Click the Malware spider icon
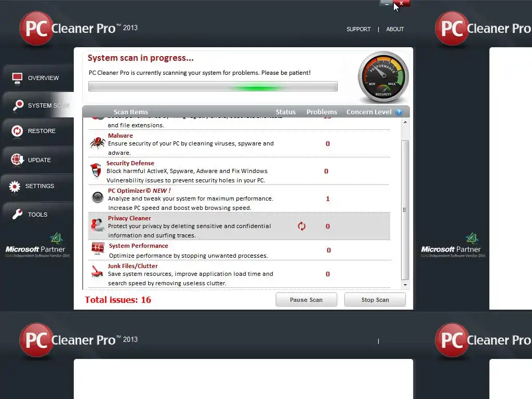 tap(97, 143)
